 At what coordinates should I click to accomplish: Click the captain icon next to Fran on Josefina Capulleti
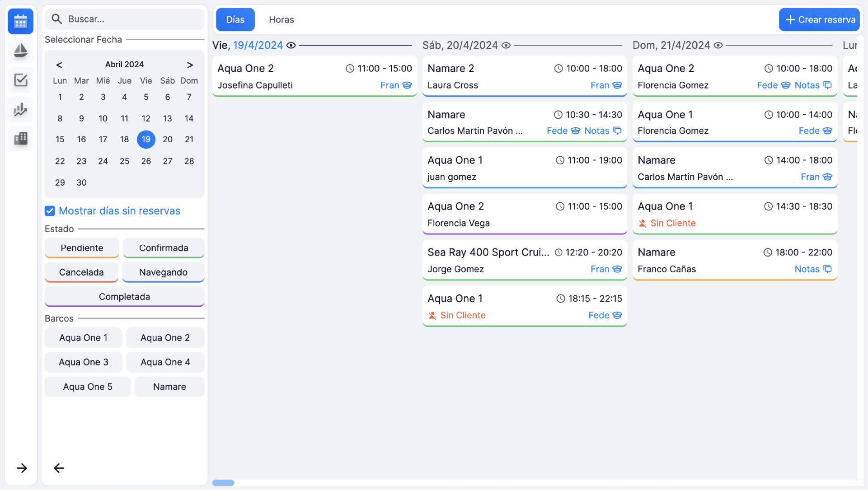[407, 85]
